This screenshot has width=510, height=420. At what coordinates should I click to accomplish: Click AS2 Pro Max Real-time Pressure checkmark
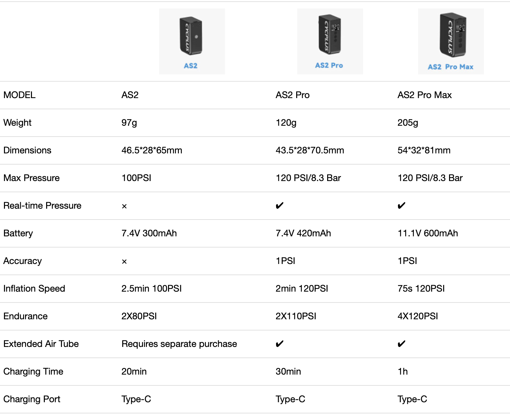pos(401,206)
